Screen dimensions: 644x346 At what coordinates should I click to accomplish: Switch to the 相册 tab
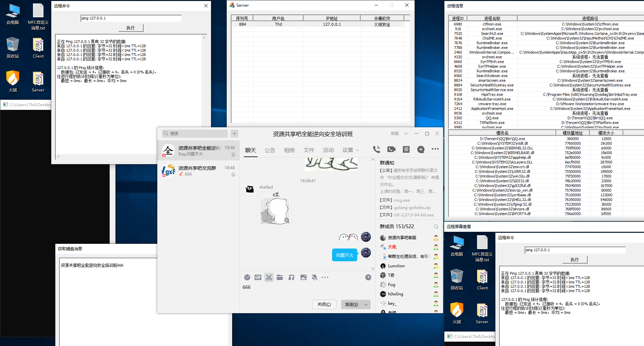[289, 150]
